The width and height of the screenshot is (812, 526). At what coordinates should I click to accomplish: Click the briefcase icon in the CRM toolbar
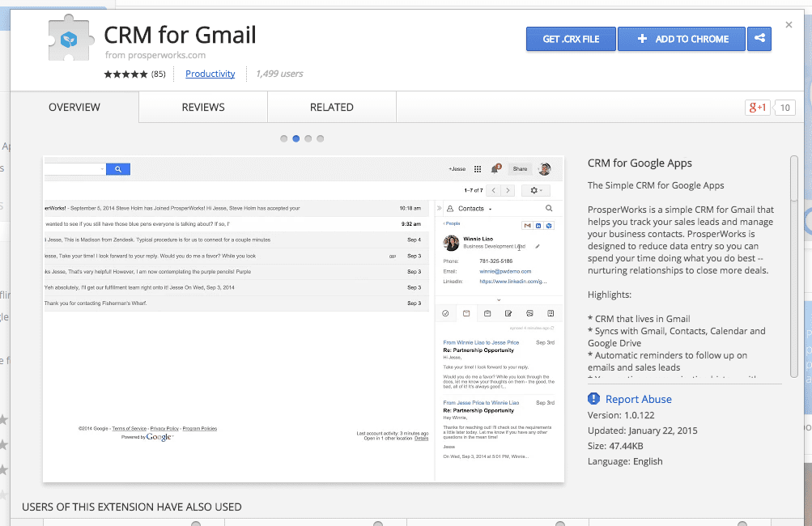point(487,312)
